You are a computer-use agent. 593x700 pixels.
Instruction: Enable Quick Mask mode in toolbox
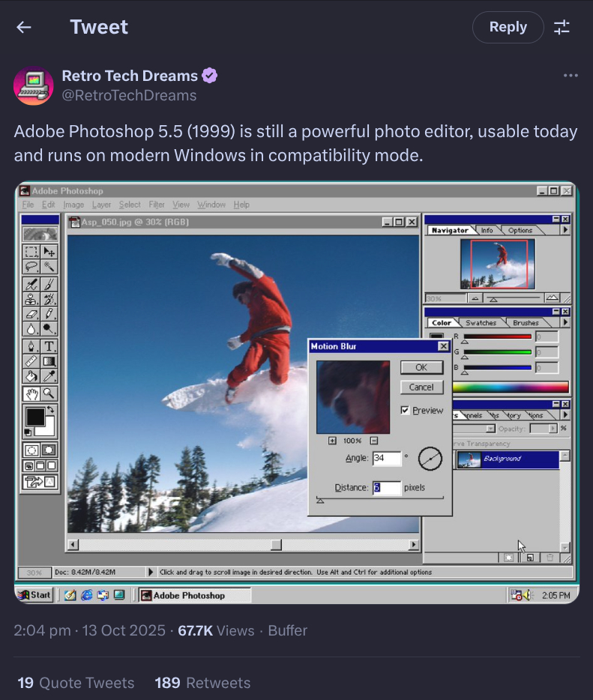(49, 450)
